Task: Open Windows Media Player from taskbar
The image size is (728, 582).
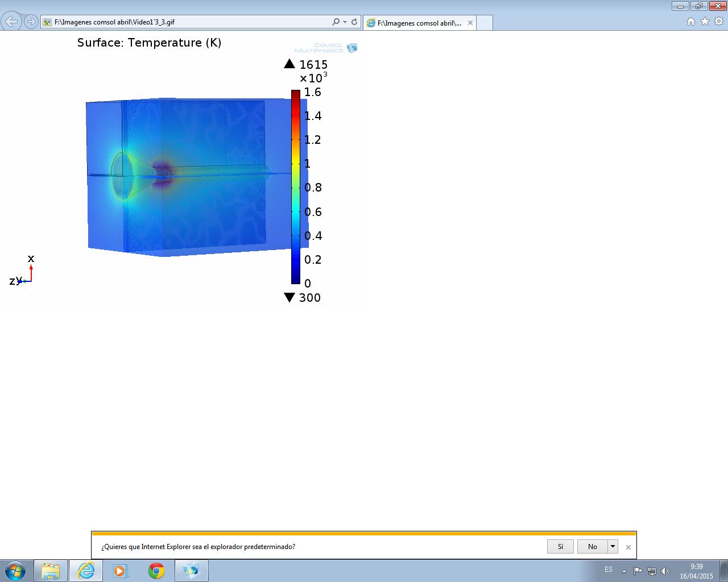Action: [121, 571]
